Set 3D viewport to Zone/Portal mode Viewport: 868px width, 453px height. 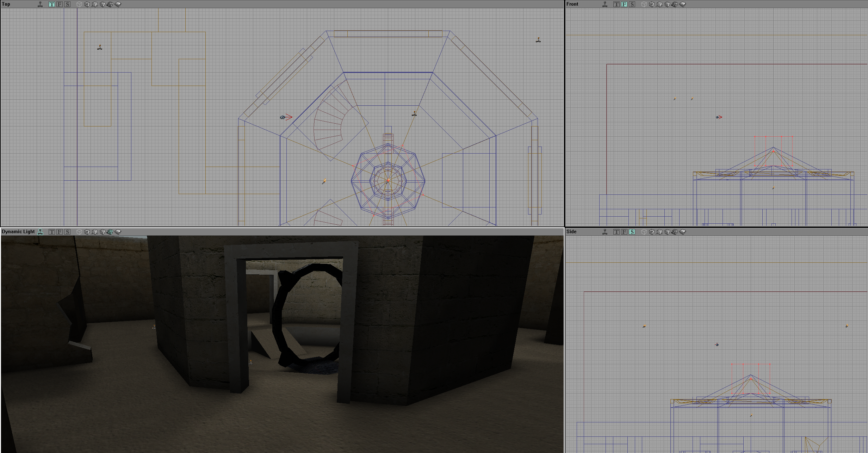point(118,232)
